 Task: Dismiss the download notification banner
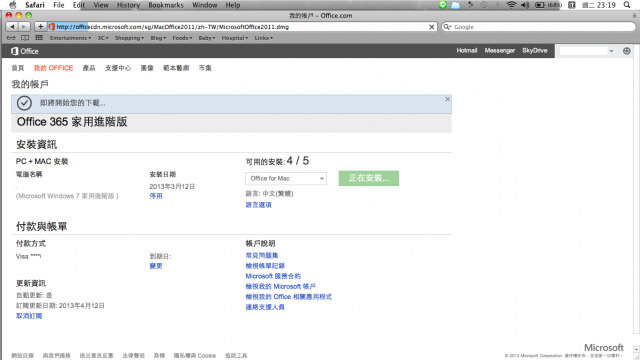[x=447, y=99]
